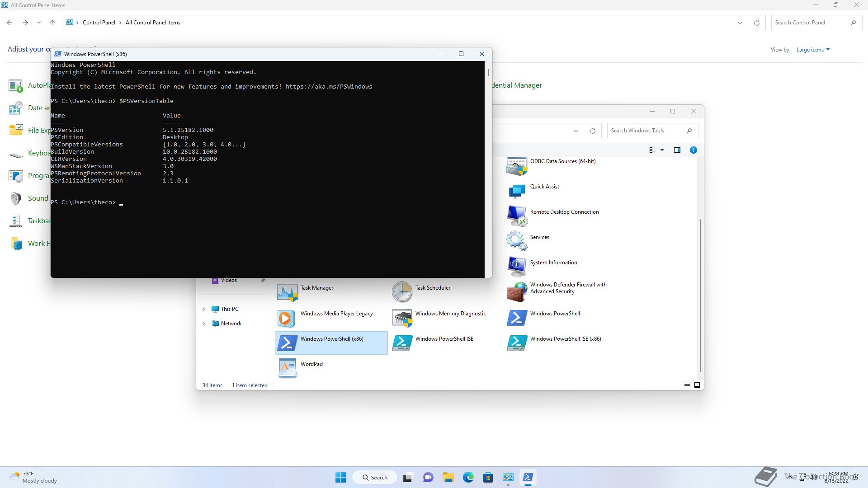Refresh the Windows Tools window
The height and width of the screenshot is (488, 868).
click(592, 131)
